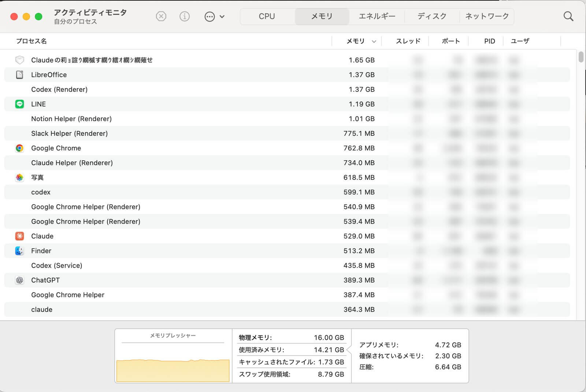586x392 pixels.
Task: Click the stop process X icon
Action: pyautogui.click(x=161, y=16)
